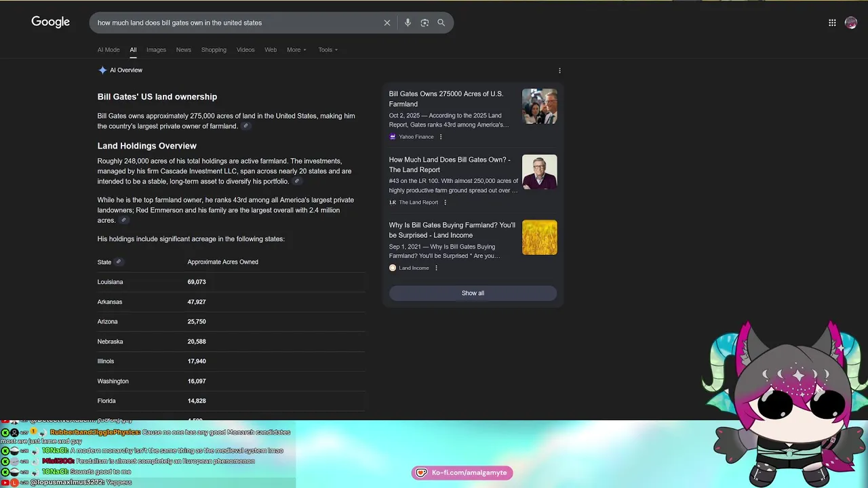
Task: Click the '20,588' acres value
Action: pos(197,342)
